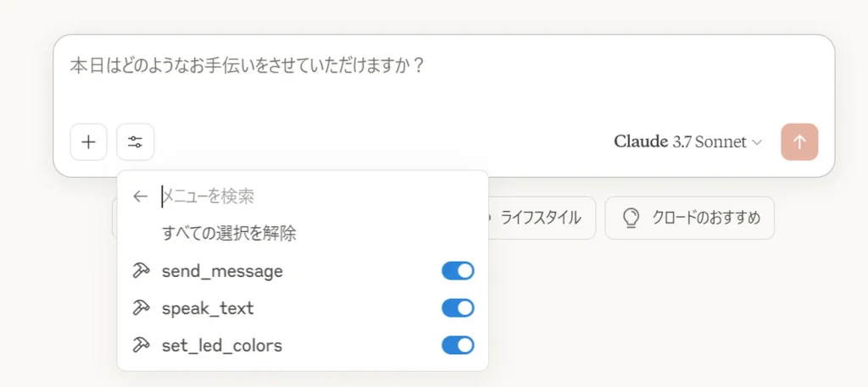Click the ライフスタイル suggestion button
The image size is (868, 387).
(x=536, y=218)
